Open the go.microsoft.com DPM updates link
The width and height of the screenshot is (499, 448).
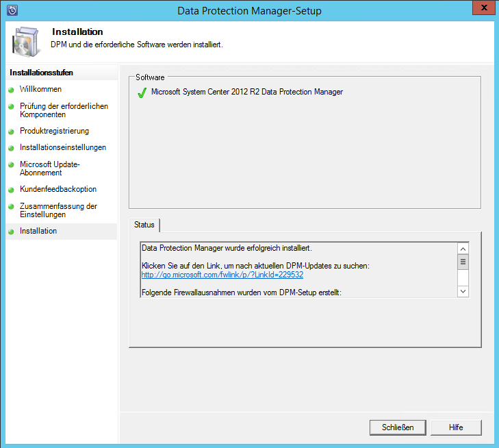(x=222, y=275)
